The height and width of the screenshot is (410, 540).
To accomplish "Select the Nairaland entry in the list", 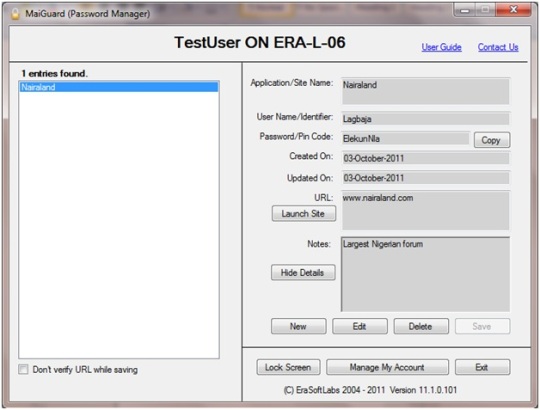I will (119, 87).
